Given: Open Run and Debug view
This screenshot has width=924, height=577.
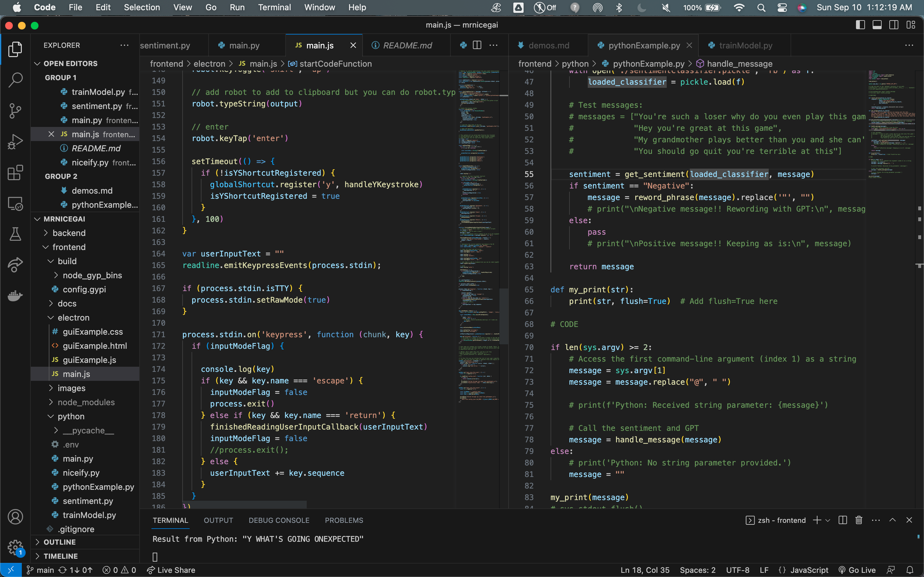Looking at the screenshot, I should 15,142.
